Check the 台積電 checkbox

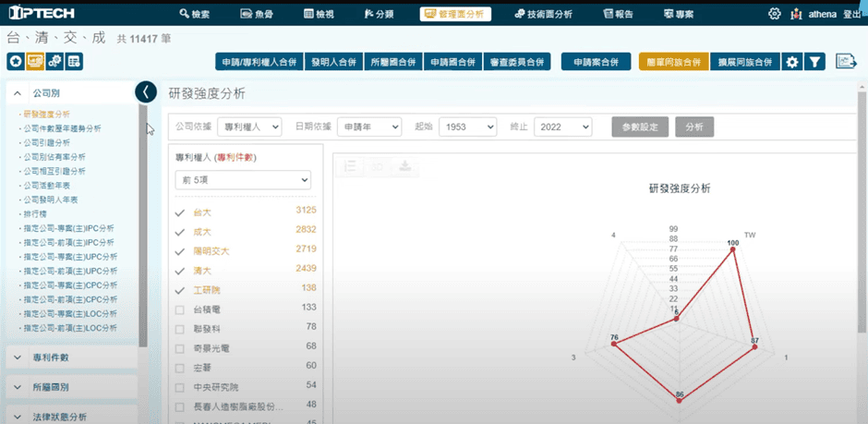click(x=180, y=308)
